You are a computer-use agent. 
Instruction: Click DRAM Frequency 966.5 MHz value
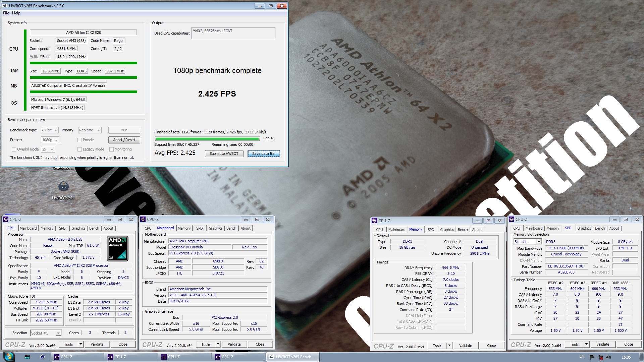click(x=451, y=267)
